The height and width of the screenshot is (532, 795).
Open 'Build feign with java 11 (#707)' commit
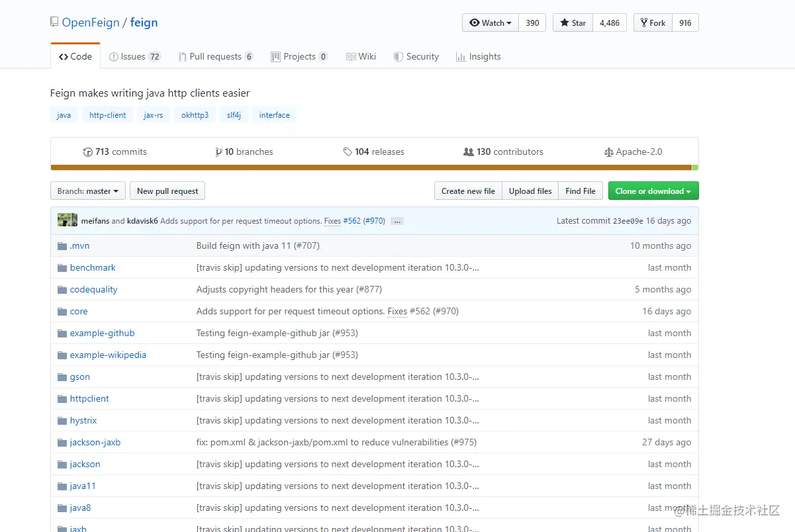click(x=258, y=245)
